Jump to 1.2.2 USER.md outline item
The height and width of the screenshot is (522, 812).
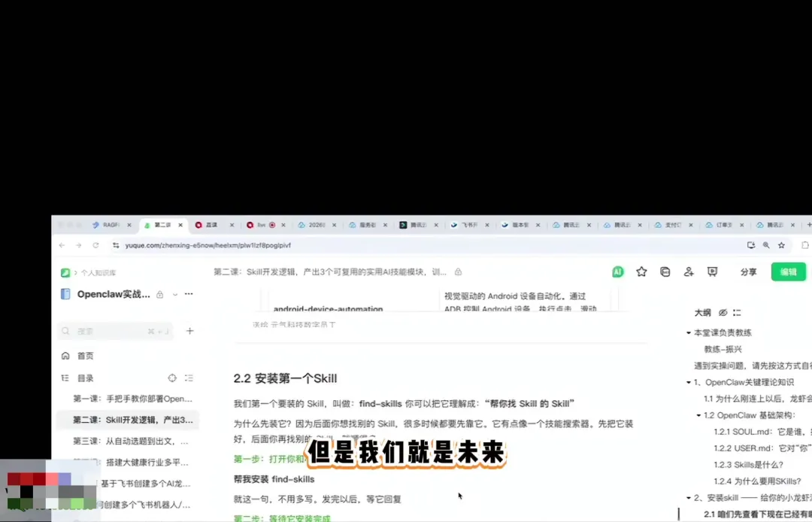(763, 448)
